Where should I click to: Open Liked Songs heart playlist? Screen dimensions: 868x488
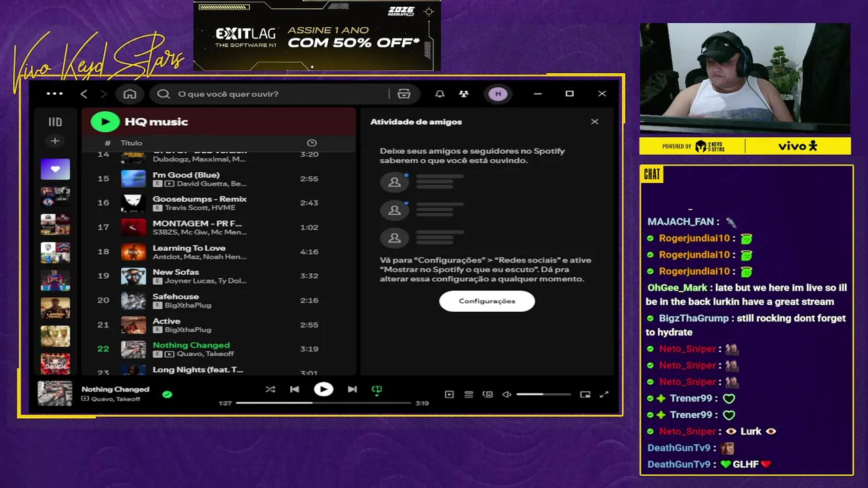pyautogui.click(x=55, y=169)
